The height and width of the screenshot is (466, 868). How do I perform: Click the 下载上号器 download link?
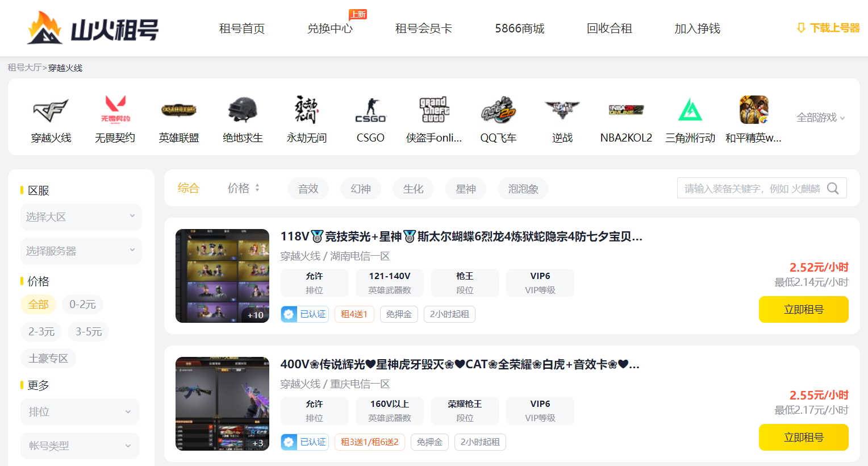click(828, 28)
